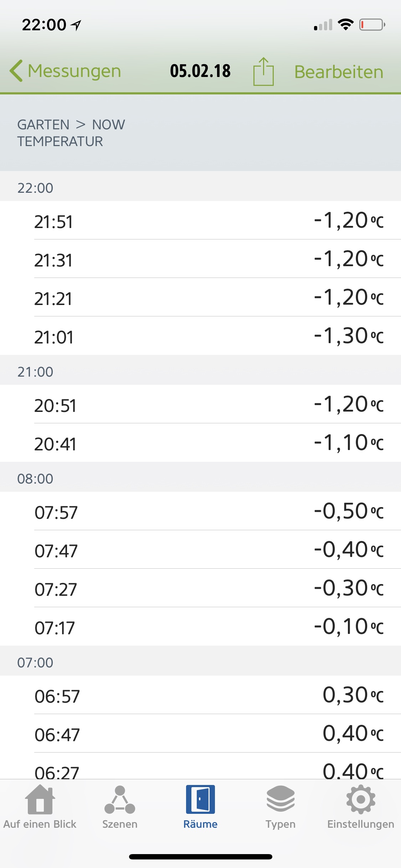Image resolution: width=401 pixels, height=868 pixels.
Task: Open the Szenen tab icon
Action: (120, 800)
